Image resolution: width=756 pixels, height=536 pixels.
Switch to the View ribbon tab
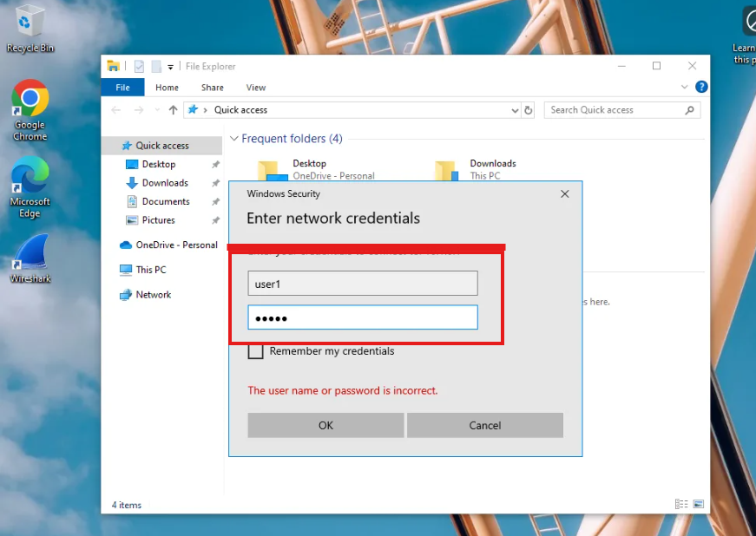(256, 88)
